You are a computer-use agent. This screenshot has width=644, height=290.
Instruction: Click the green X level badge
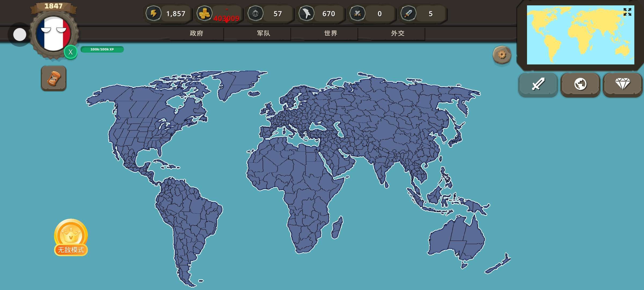coord(71,52)
